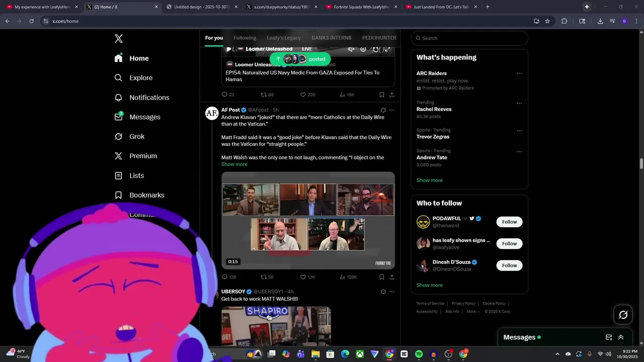Viewport: 644px width, 362px height.
Task: Repost the Loomer Unleashed post
Action: (x=267, y=95)
